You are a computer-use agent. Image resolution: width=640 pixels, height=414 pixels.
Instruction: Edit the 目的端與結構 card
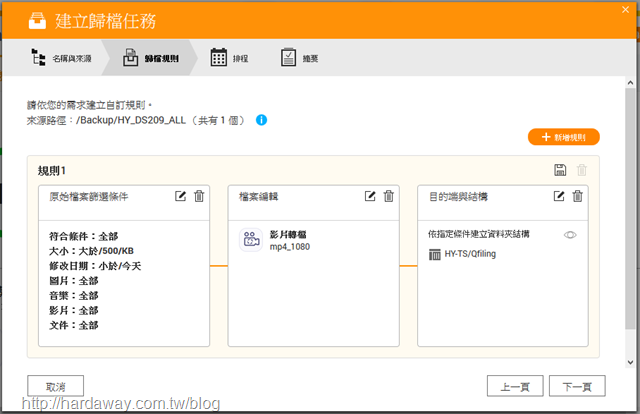tap(559, 196)
